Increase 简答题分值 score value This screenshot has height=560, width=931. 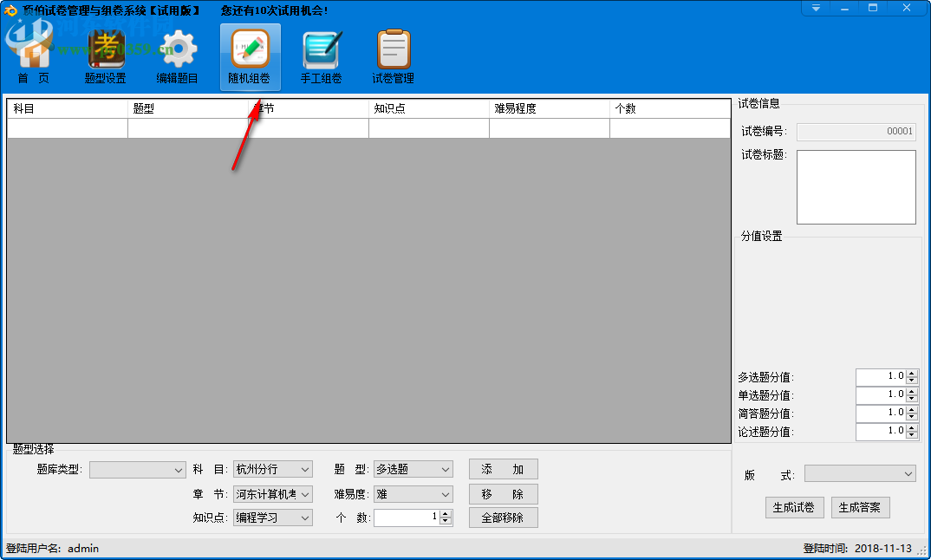911,409
